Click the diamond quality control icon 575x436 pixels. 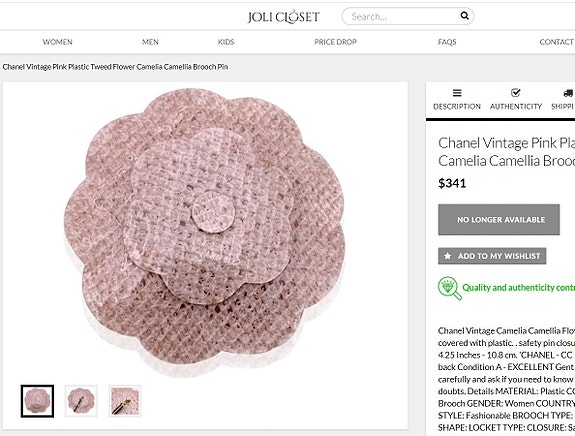[450, 288]
